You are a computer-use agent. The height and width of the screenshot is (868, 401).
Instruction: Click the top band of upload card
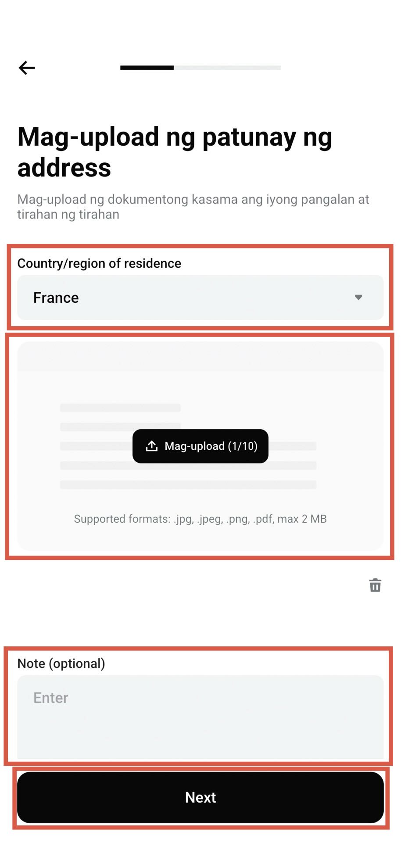pos(200,356)
